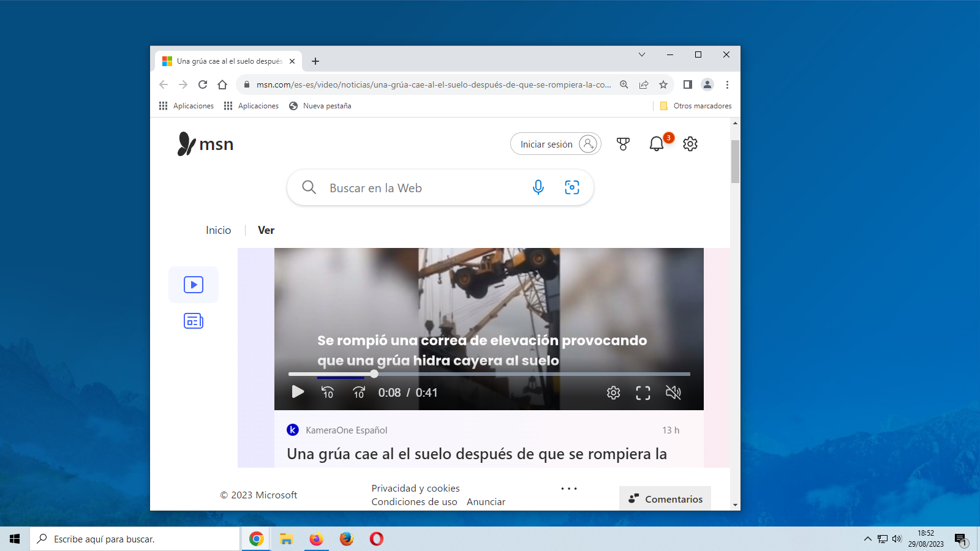The width and height of the screenshot is (980, 551).
Task: Open KameraOne Español publisher link
Action: point(347,430)
